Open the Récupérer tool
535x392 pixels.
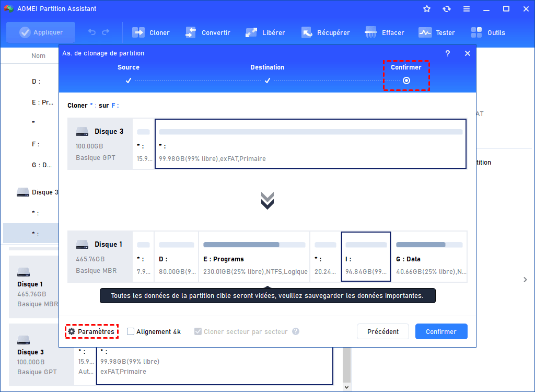click(x=325, y=32)
